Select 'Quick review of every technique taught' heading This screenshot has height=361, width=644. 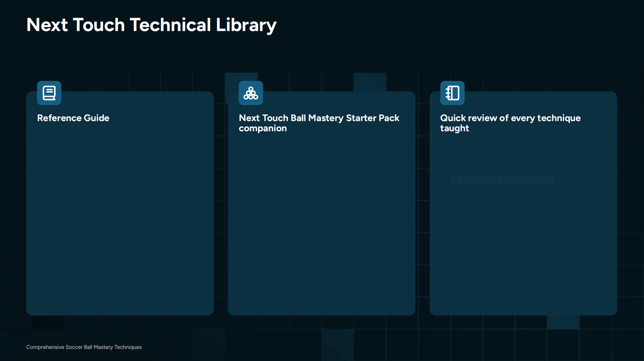coord(510,123)
